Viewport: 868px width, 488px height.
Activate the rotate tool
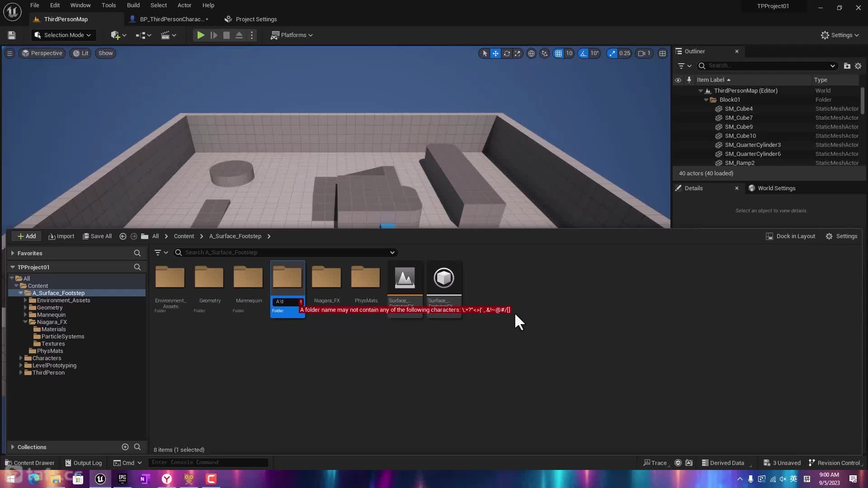click(x=507, y=53)
